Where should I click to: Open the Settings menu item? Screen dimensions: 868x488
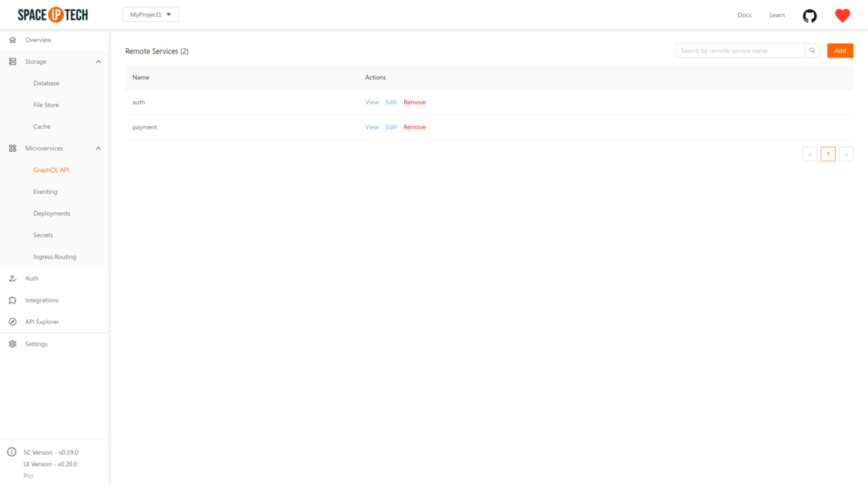tap(54, 344)
